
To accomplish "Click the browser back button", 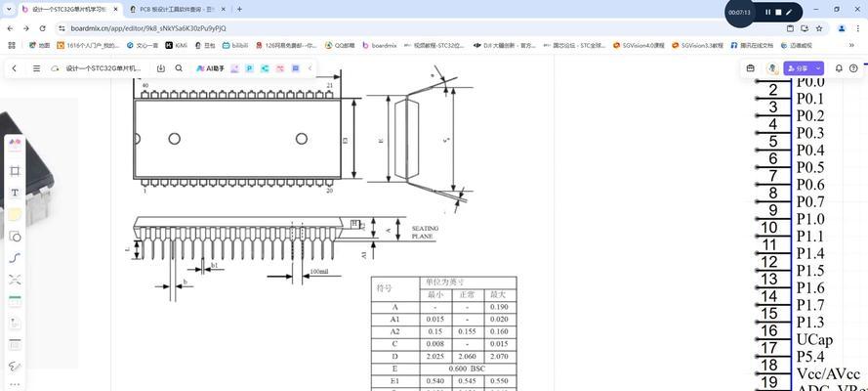I will (11, 28).
